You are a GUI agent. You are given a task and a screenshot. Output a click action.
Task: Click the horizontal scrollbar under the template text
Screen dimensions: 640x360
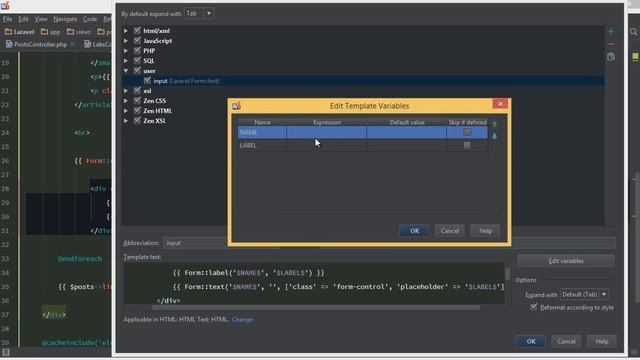click(x=316, y=307)
